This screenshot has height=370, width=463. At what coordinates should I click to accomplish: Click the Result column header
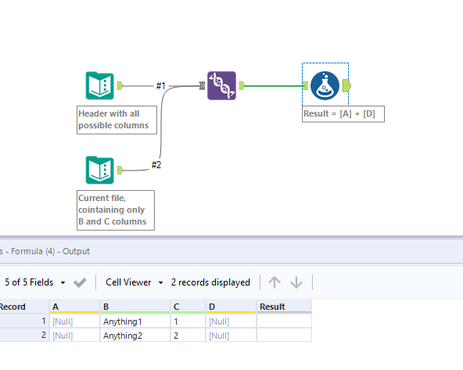pyautogui.click(x=284, y=307)
